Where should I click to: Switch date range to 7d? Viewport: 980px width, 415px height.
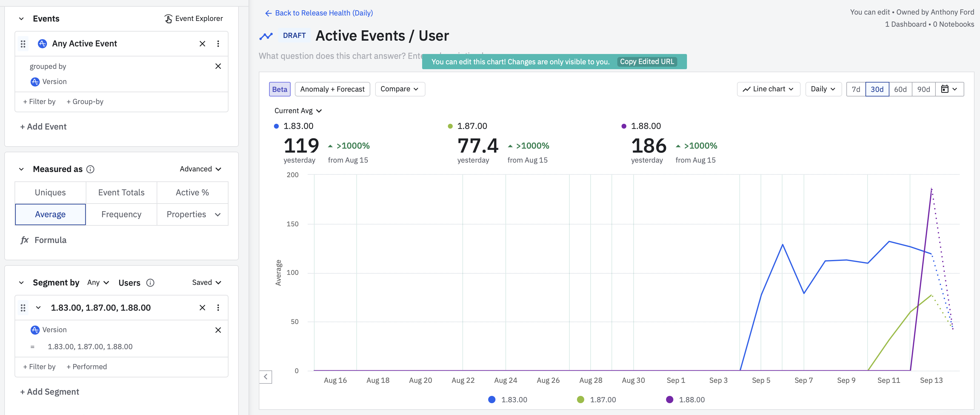coord(855,89)
